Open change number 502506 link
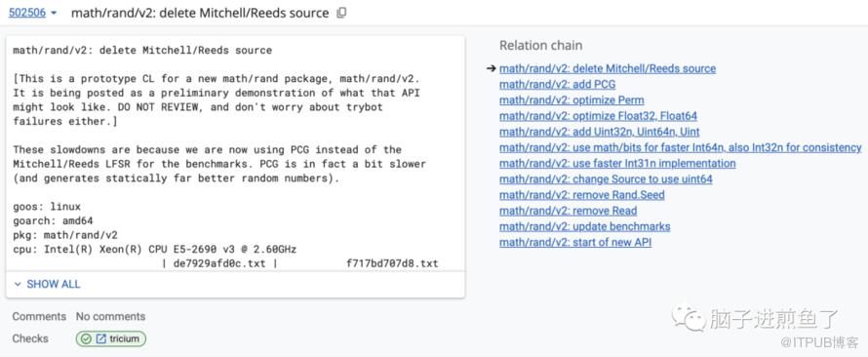Viewport: 868px width, 357px height. [x=26, y=12]
